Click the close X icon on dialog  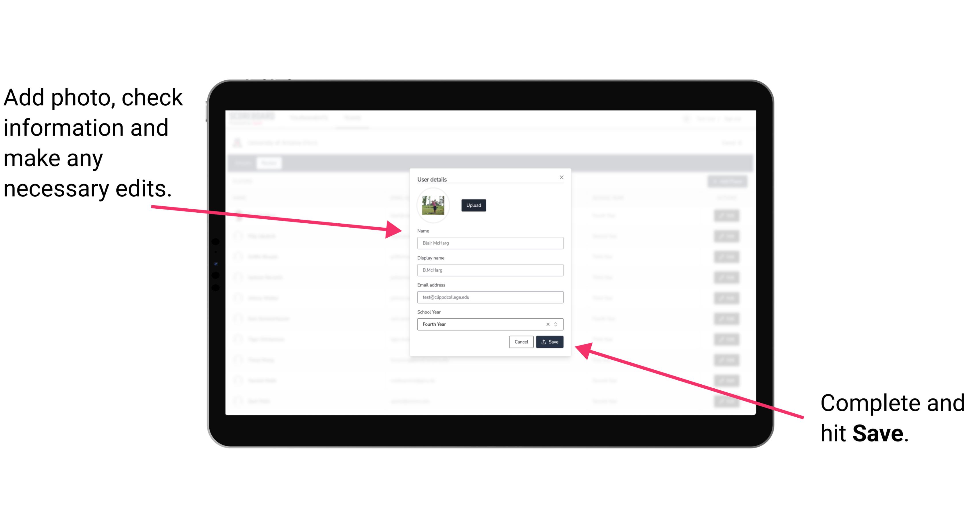(x=562, y=177)
